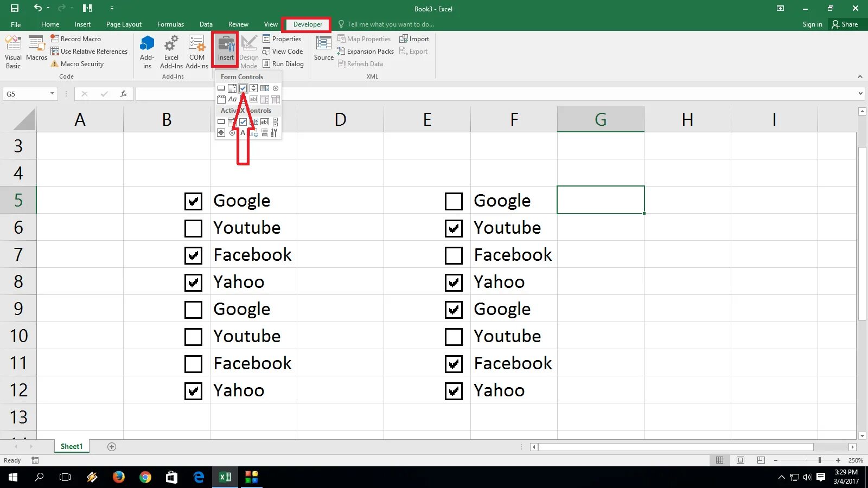This screenshot has height=488, width=868.
Task: Open the Name Box dropdown
Action: pyautogui.click(x=52, y=94)
